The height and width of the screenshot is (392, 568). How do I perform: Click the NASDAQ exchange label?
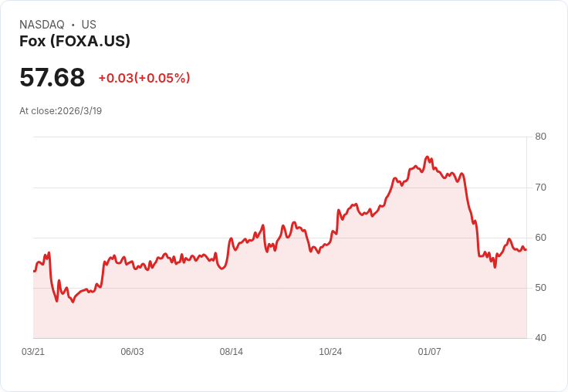tap(42, 25)
